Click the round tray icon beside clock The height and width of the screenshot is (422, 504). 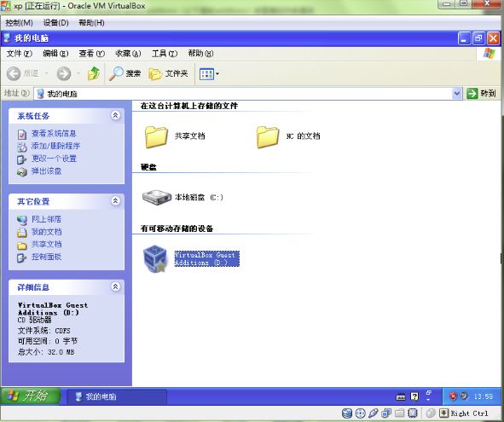464,396
